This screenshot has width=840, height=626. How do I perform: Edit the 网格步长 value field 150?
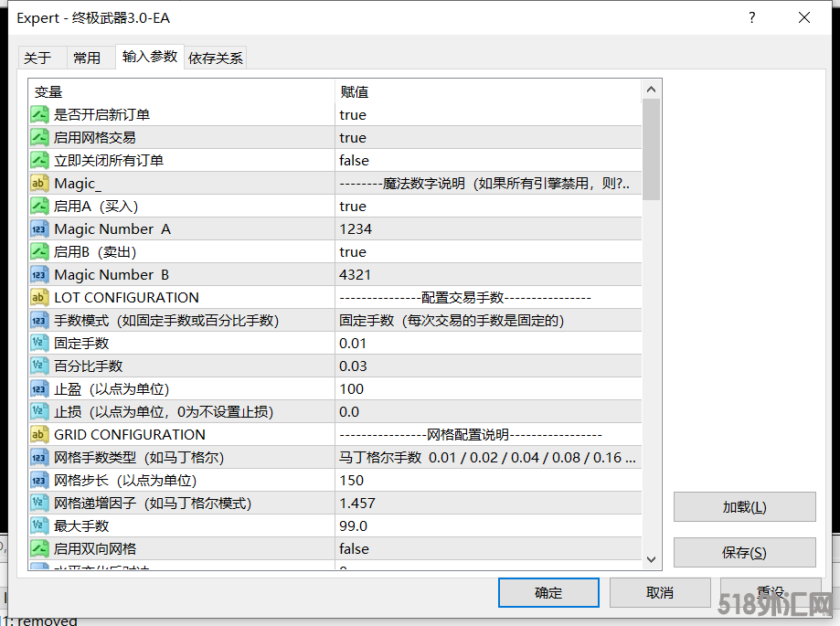(488, 481)
